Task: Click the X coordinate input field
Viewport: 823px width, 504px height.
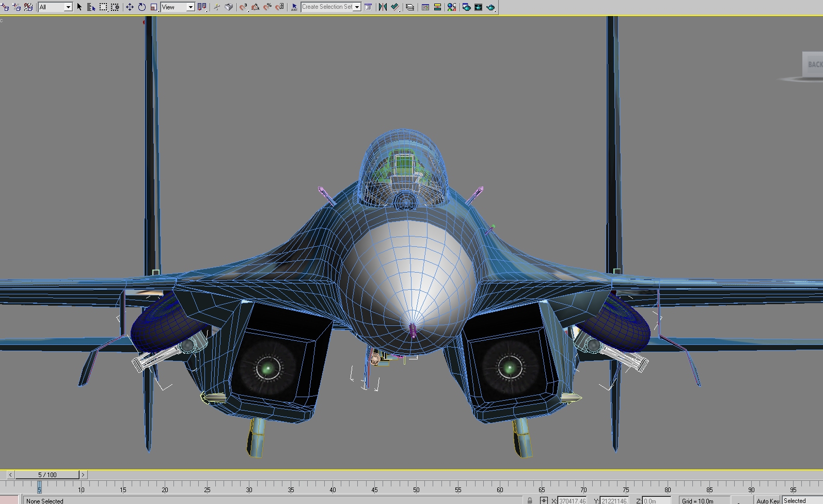Action: [572, 500]
